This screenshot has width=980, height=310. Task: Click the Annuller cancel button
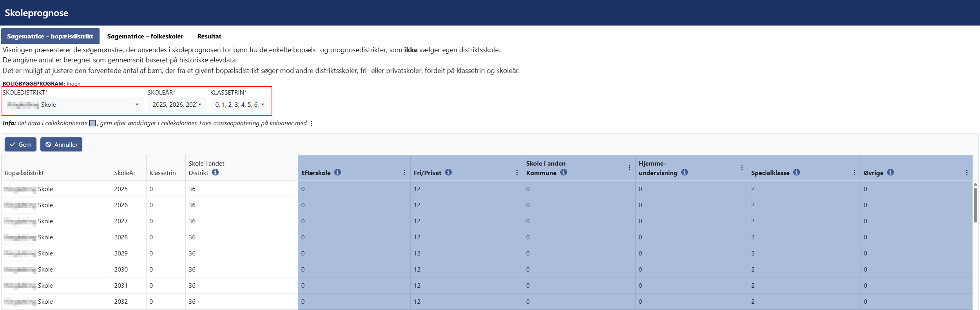tap(61, 144)
